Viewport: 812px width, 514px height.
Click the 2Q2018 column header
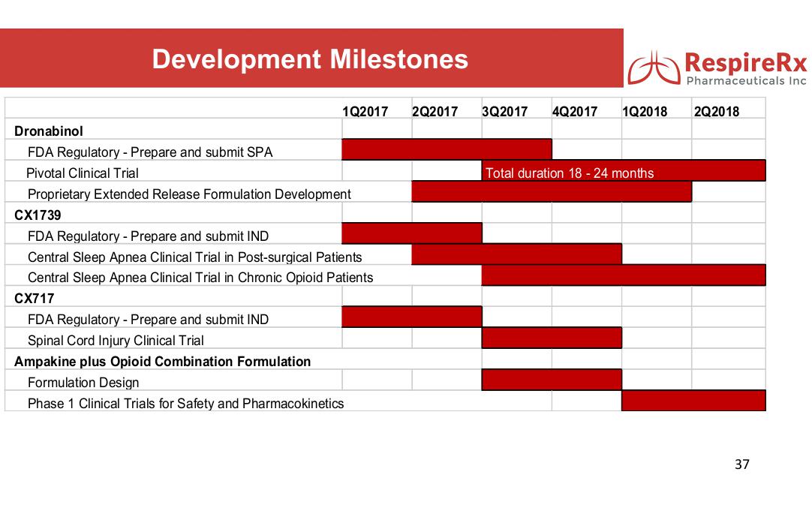coord(716,112)
